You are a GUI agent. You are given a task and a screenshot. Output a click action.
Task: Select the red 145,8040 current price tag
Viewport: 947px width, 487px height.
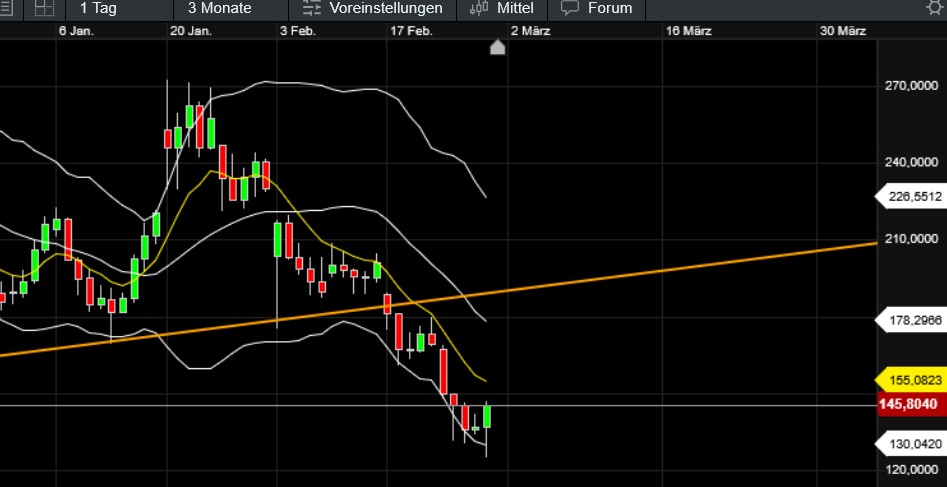coord(912,404)
